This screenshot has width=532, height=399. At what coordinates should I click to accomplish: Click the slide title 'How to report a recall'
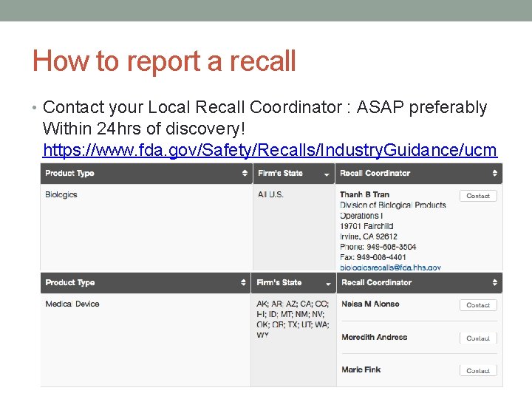[164, 61]
